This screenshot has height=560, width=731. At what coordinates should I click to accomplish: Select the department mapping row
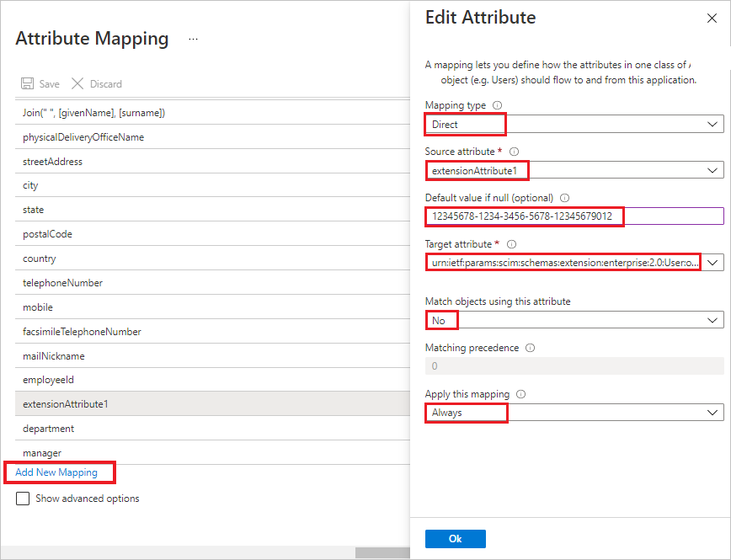coord(212,428)
